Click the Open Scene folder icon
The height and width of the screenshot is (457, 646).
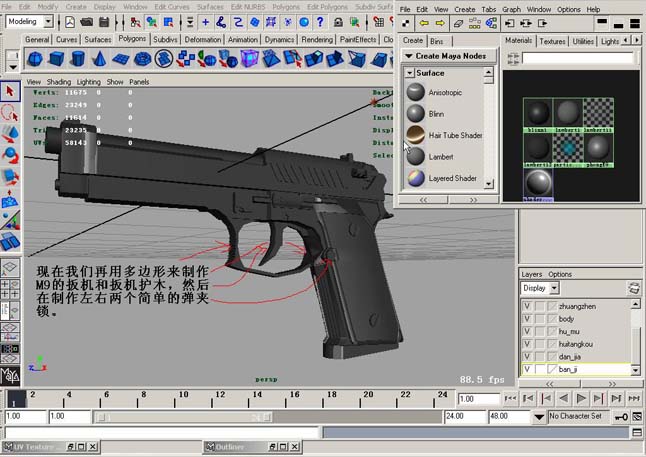click(x=87, y=21)
